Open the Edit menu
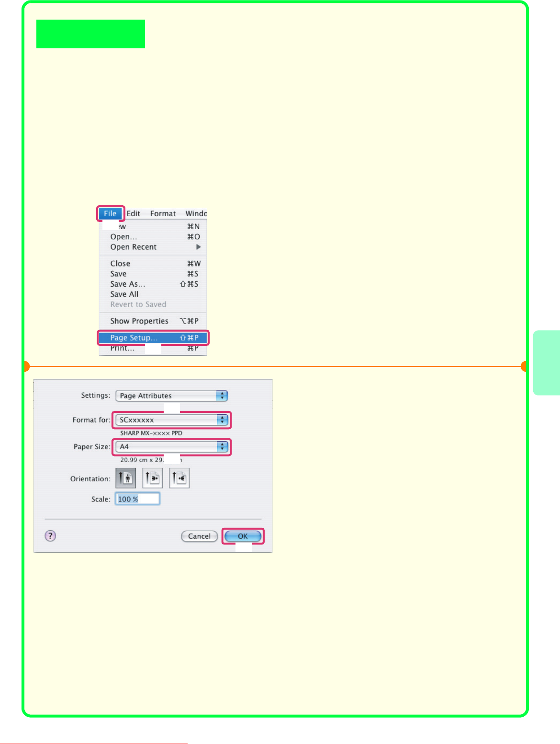This screenshot has height=744, width=560. pyautogui.click(x=134, y=213)
